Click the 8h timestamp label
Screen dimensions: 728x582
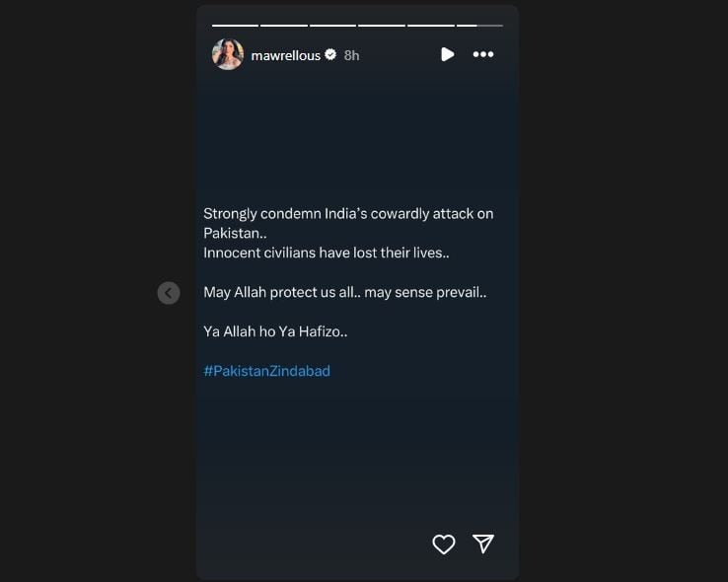point(351,55)
